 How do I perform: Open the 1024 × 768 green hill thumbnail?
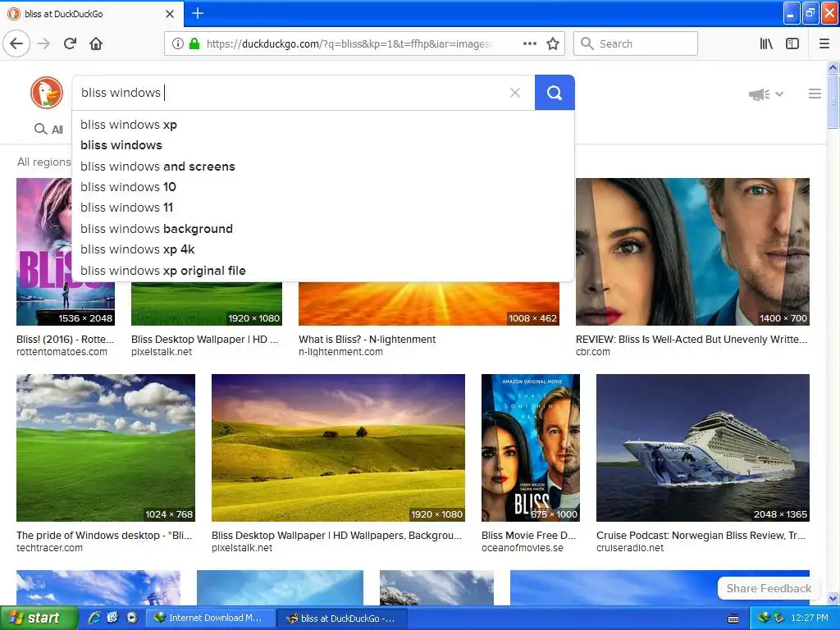tap(106, 448)
